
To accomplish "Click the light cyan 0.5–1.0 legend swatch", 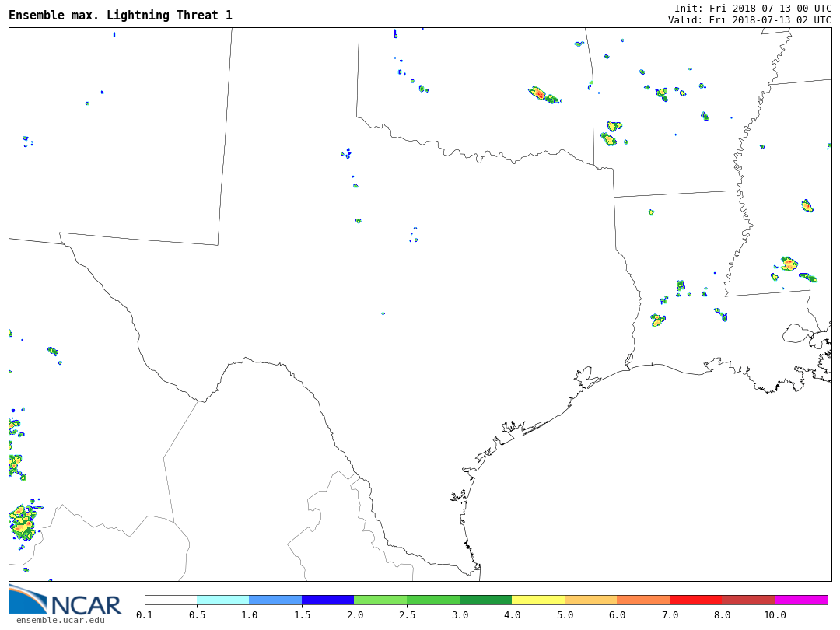I will coord(222,600).
